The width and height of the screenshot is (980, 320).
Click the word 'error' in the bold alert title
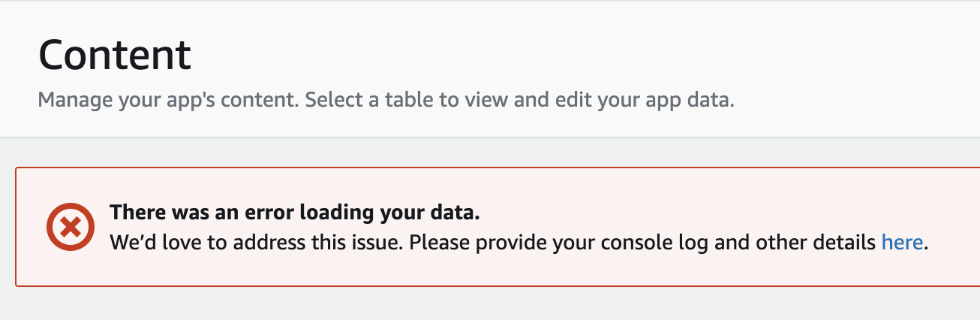tap(269, 213)
